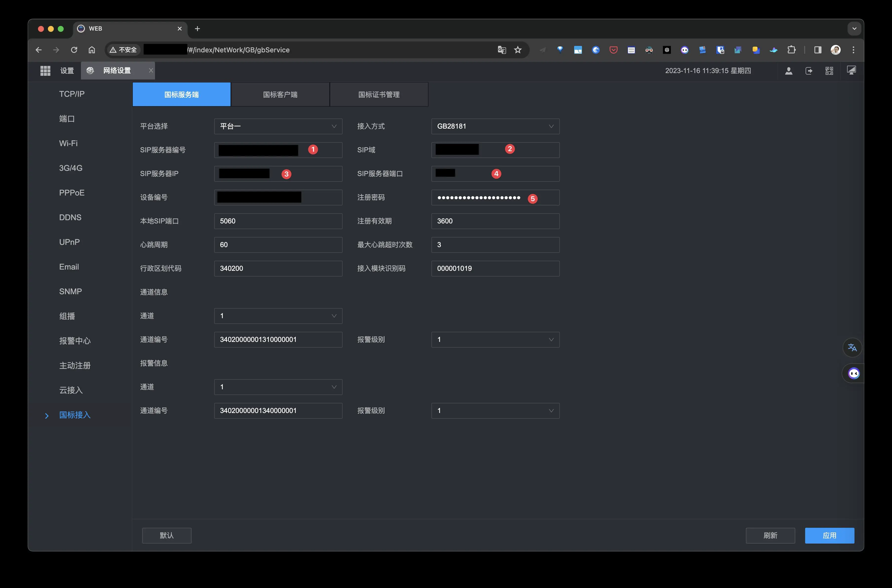
Task: Open the QR code icon
Action: click(x=829, y=71)
